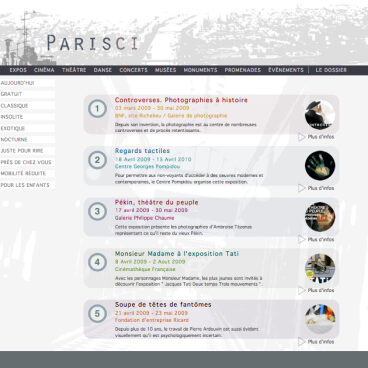368x368 pixels.
Task: Open Pékin, théâtre du peuple title
Action: click(x=157, y=202)
